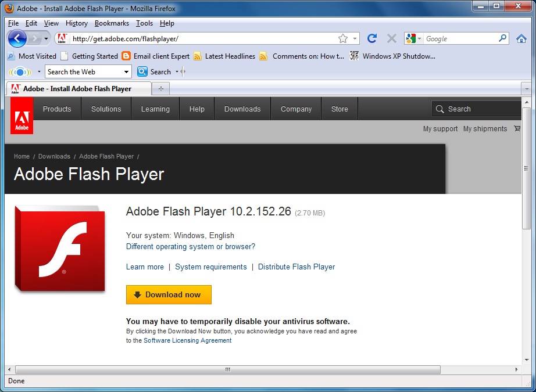Open the Help menu
The width and height of the screenshot is (536, 392).
pyautogui.click(x=167, y=23)
